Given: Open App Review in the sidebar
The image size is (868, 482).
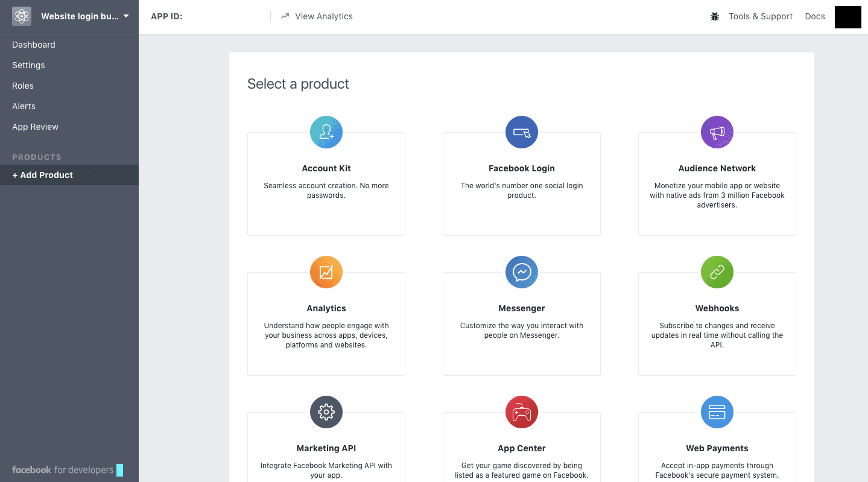Looking at the screenshot, I should click(x=36, y=127).
